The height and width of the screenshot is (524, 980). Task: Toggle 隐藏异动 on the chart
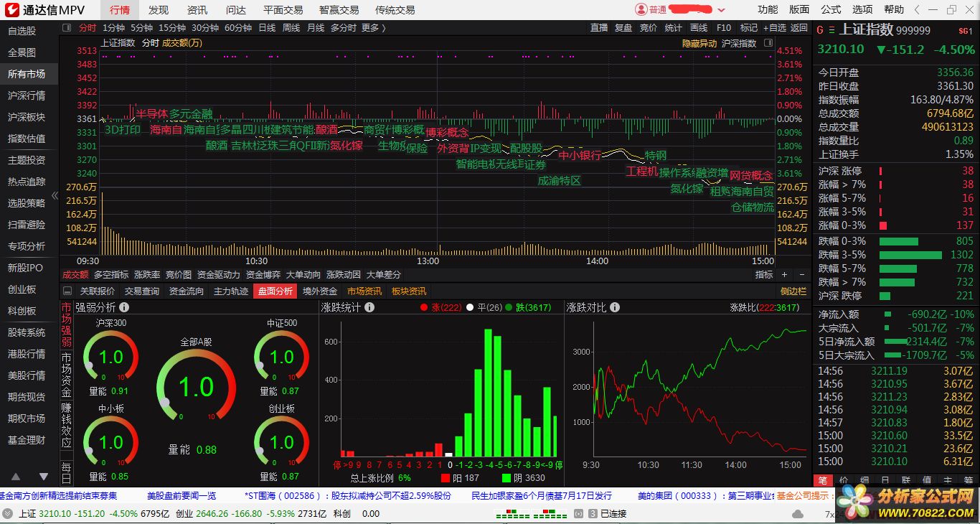[x=699, y=43]
